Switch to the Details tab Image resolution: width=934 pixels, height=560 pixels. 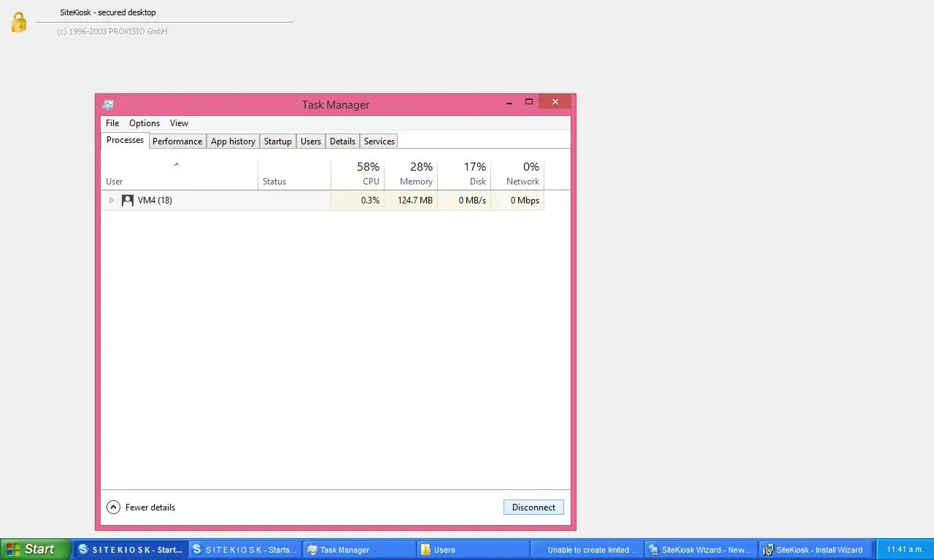coord(342,141)
